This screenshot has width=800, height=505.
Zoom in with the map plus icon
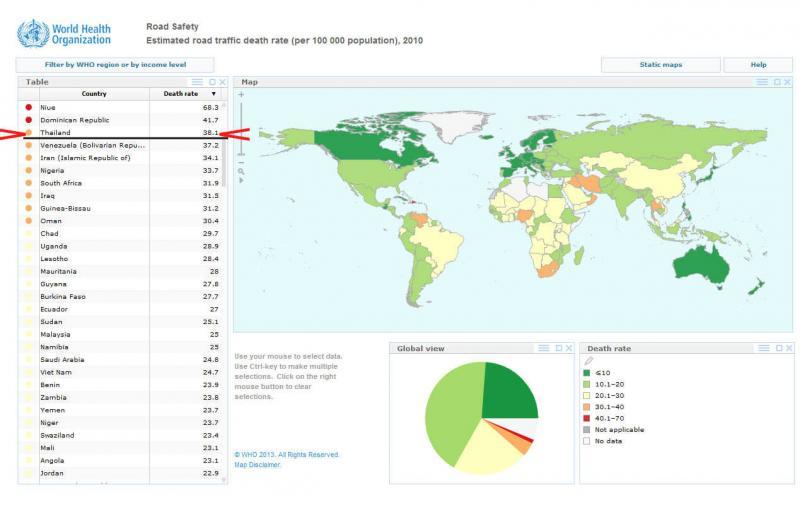241,94
